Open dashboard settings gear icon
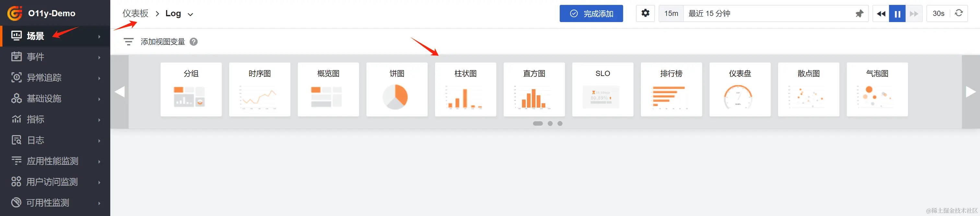Viewport: 980px width, 216px height. coord(646,13)
